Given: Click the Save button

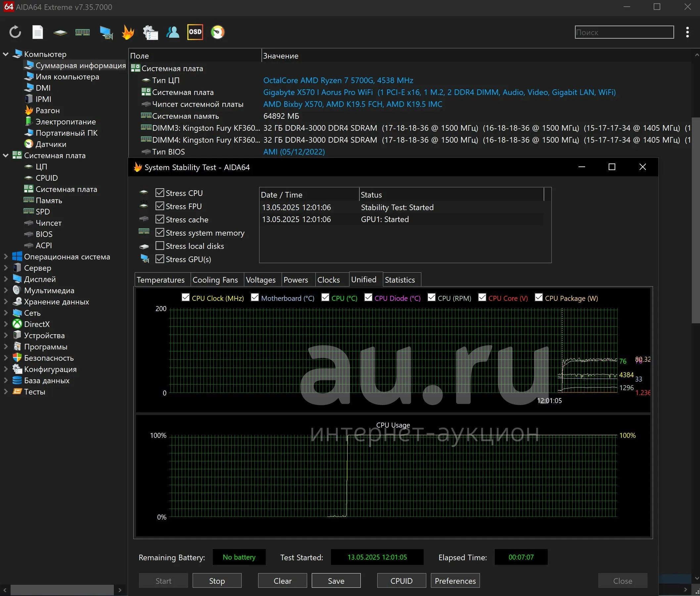Looking at the screenshot, I should (x=336, y=581).
